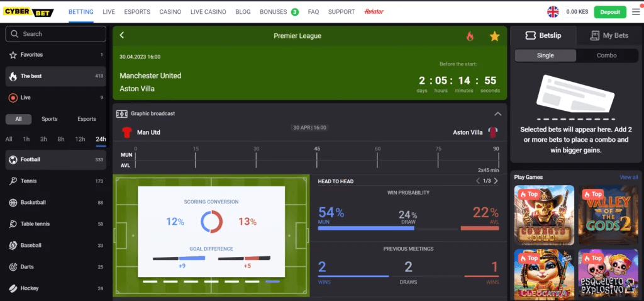This screenshot has height=301, width=644.
Task: Click the Manchester United team name in header
Action: (150, 76)
